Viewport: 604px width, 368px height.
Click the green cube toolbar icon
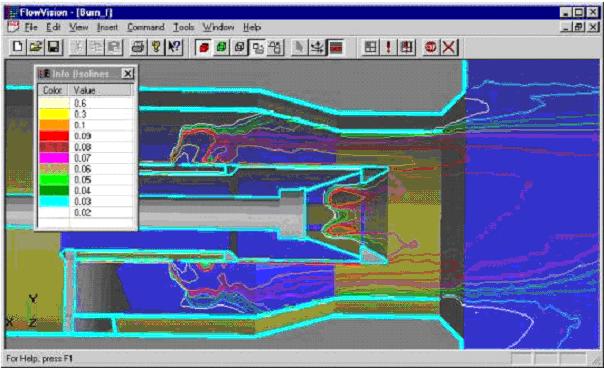click(221, 47)
